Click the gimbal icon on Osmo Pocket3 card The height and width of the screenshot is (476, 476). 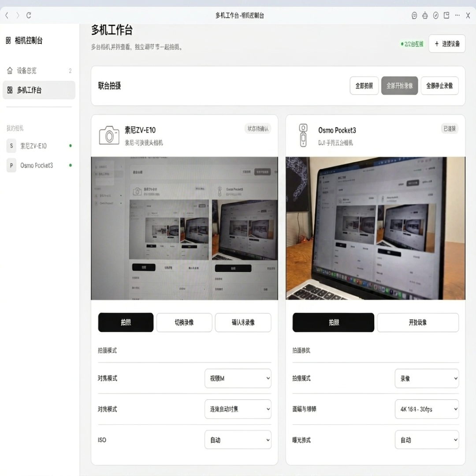(x=303, y=135)
